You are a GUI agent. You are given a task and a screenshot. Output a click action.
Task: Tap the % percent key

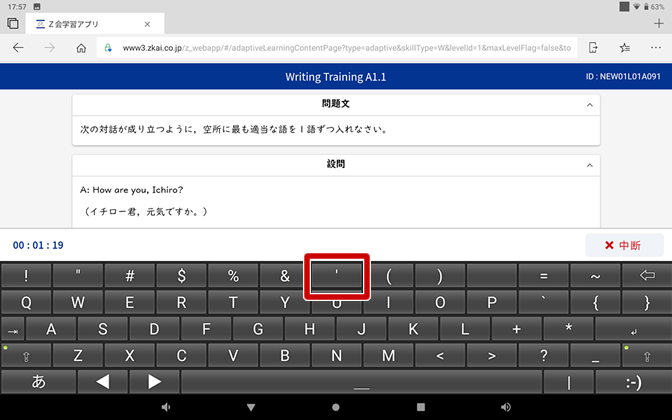click(x=233, y=276)
